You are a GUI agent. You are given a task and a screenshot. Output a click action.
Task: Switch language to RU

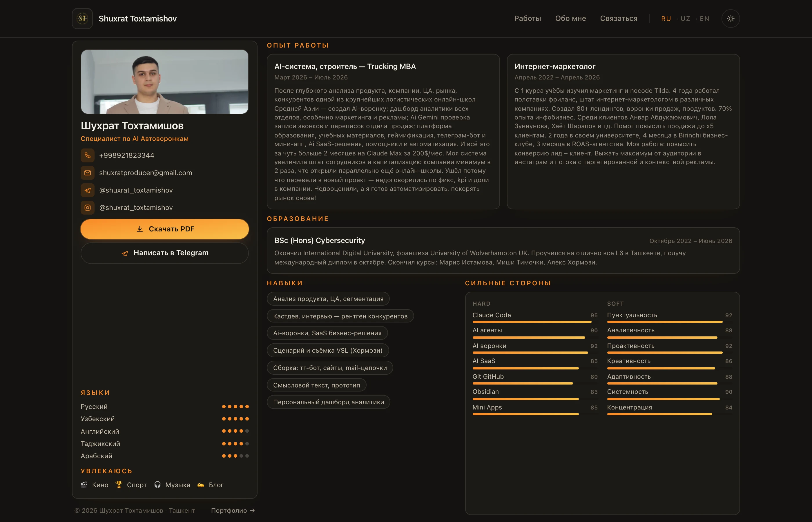pyautogui.click(x=666, y=19)
